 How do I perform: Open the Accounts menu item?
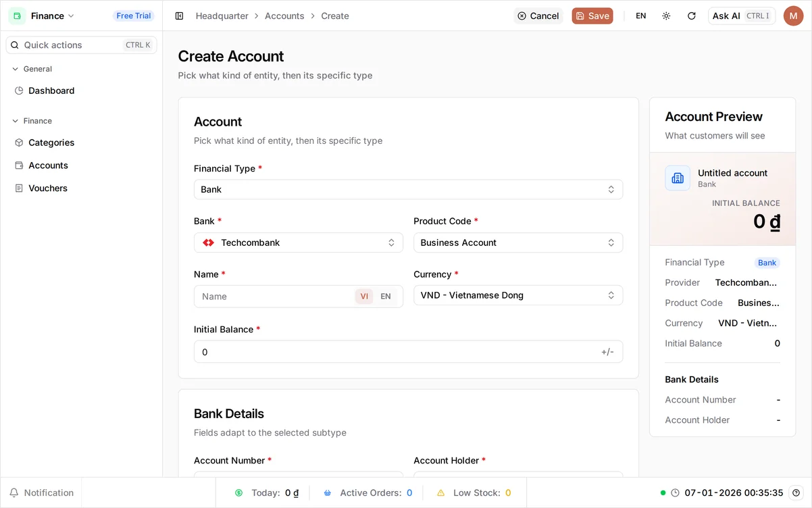(x=81, y=166)
